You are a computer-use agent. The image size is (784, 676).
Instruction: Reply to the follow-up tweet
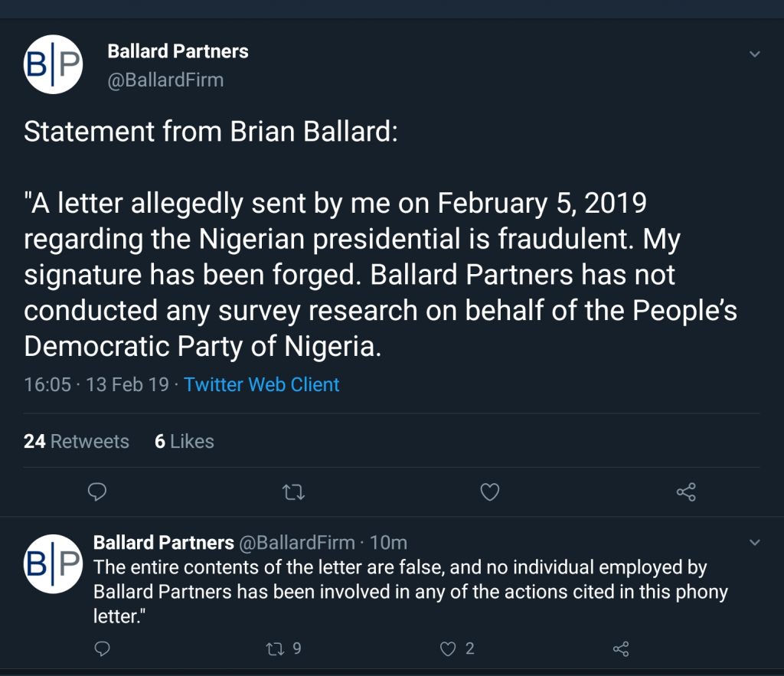[102, 649]
